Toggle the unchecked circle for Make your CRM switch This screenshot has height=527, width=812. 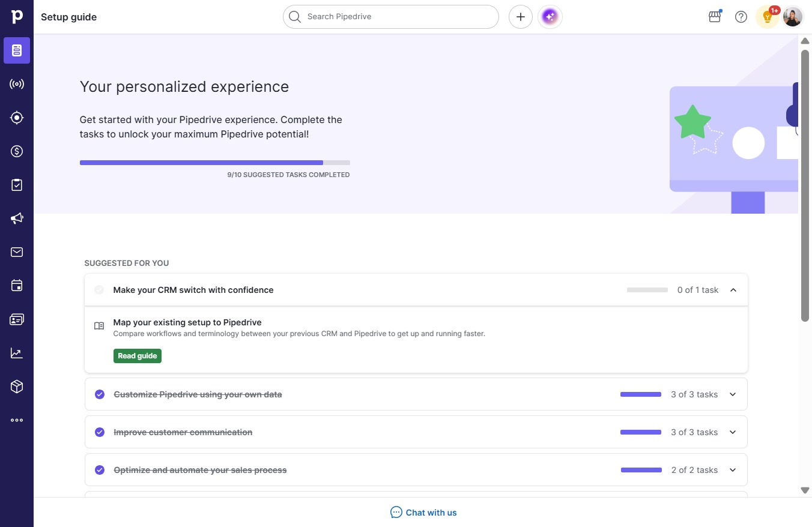99,290
